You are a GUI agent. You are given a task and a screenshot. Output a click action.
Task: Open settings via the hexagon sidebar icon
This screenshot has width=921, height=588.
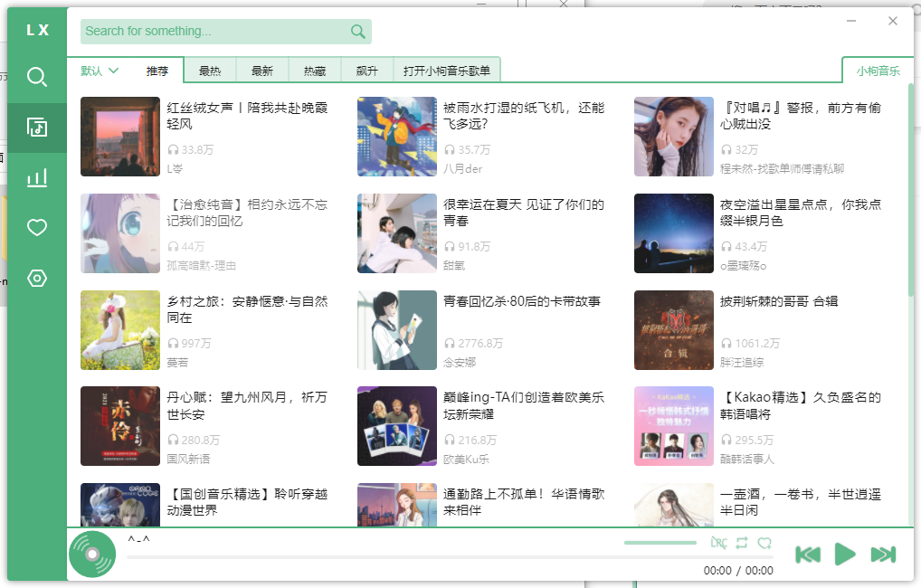coord(37,278)
